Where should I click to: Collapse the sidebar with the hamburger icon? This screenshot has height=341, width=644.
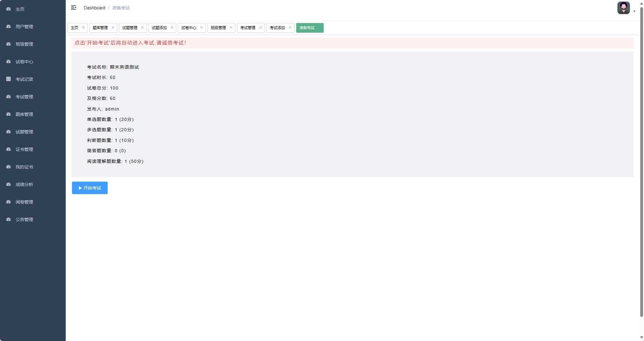pyautogui.click(x=74, y=8)
